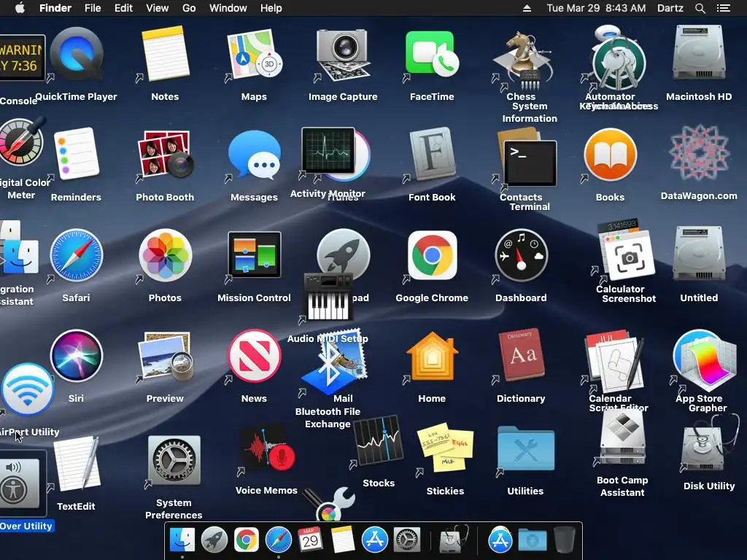The width and height of the screenshot is (747, 560).
Task: Open the Edit menu
Action: (123, 8)
